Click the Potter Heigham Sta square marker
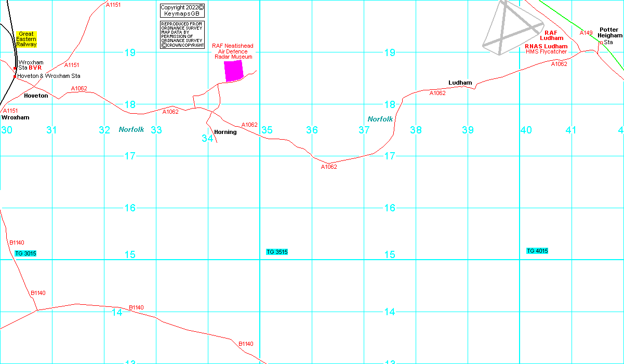Image resolution: width=624 pixels, height=364 pixels. coord(601,43)
